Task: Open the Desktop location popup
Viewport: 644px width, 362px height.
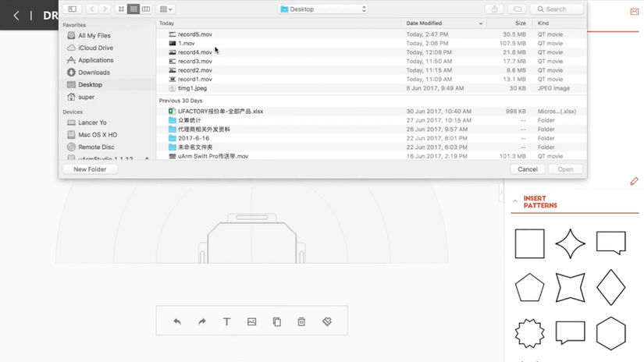Action: pos(323,9)
